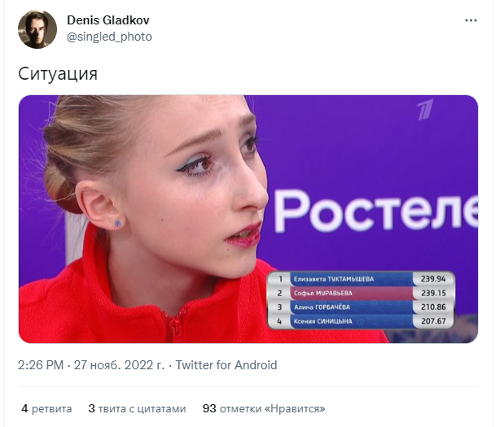
Task: Click the Ксения Синицына scoreboard row
Action: tap(361, 321)
